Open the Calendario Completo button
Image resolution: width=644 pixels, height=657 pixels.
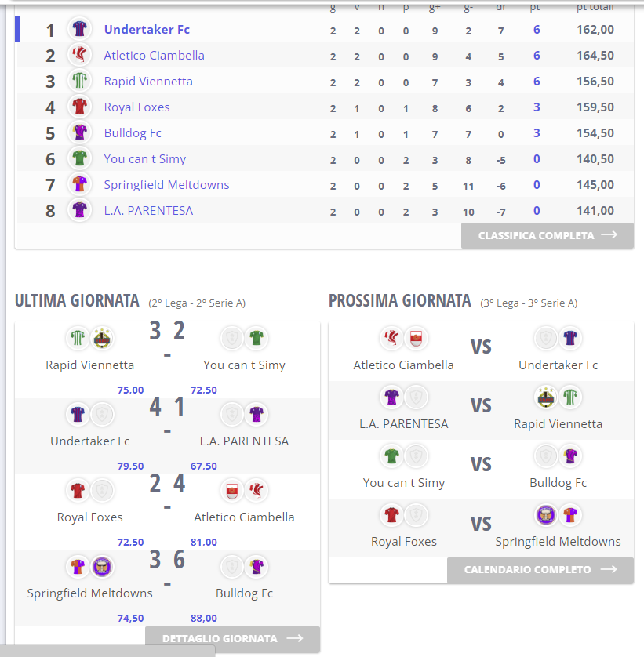540,570
